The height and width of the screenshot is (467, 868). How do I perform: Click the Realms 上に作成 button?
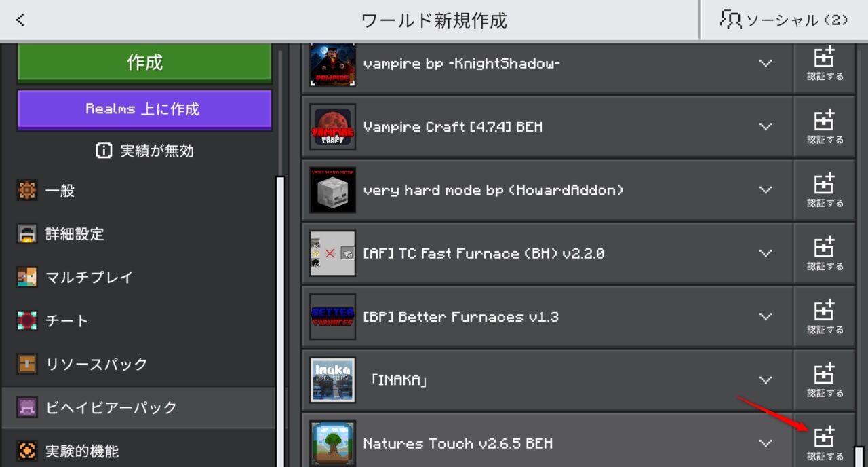(x=144, y=109)
